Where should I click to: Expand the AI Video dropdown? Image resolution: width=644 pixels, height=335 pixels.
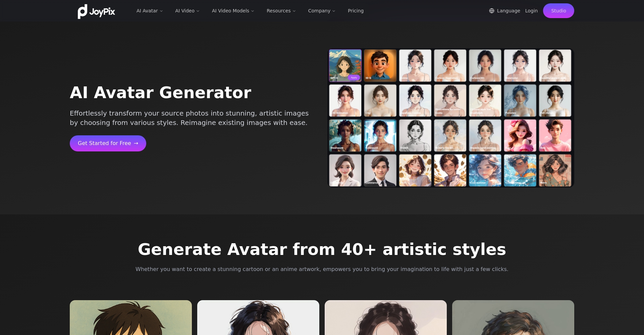click(187, 11)
